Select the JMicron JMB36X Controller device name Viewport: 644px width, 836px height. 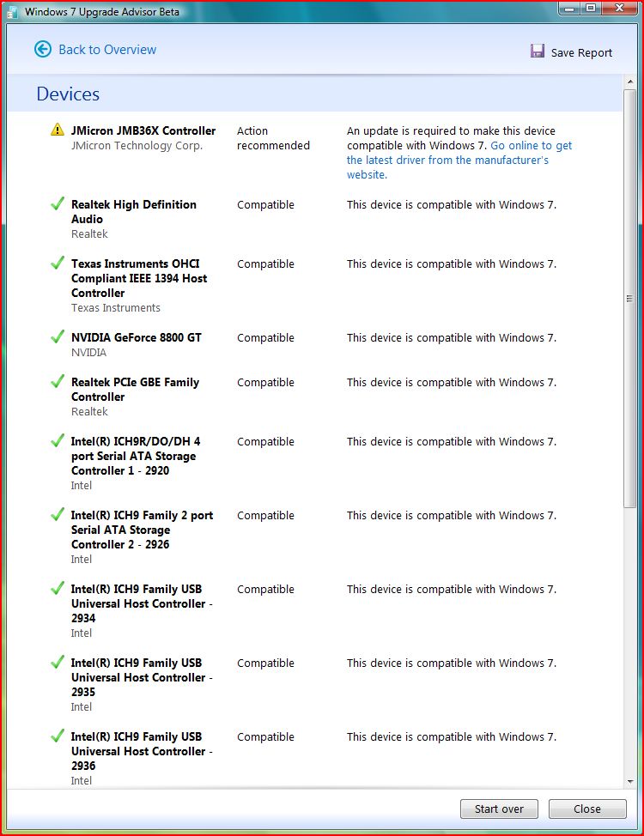point(143,130)
